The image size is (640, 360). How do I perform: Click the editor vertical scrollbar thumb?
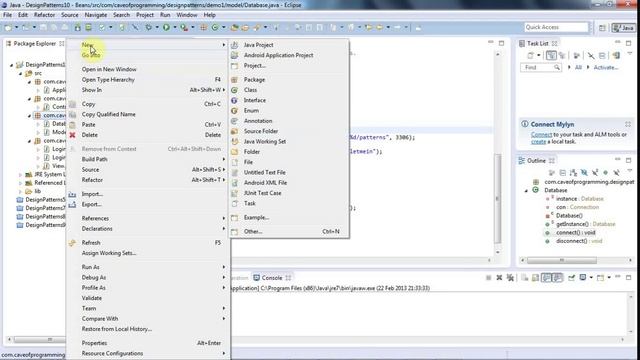point(498,198)
